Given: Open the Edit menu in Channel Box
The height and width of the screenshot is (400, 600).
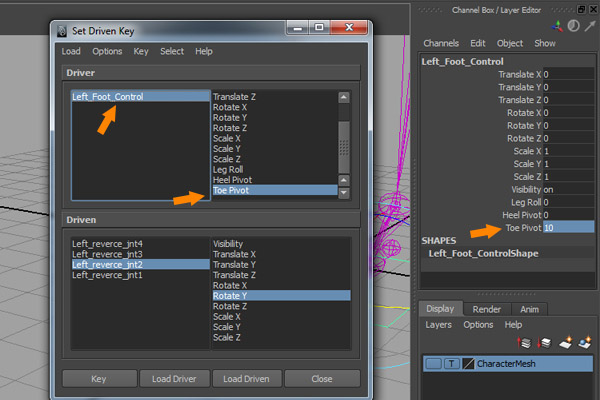Looking at the screenshot, I should pyautogui.click(x=478, y=43).
